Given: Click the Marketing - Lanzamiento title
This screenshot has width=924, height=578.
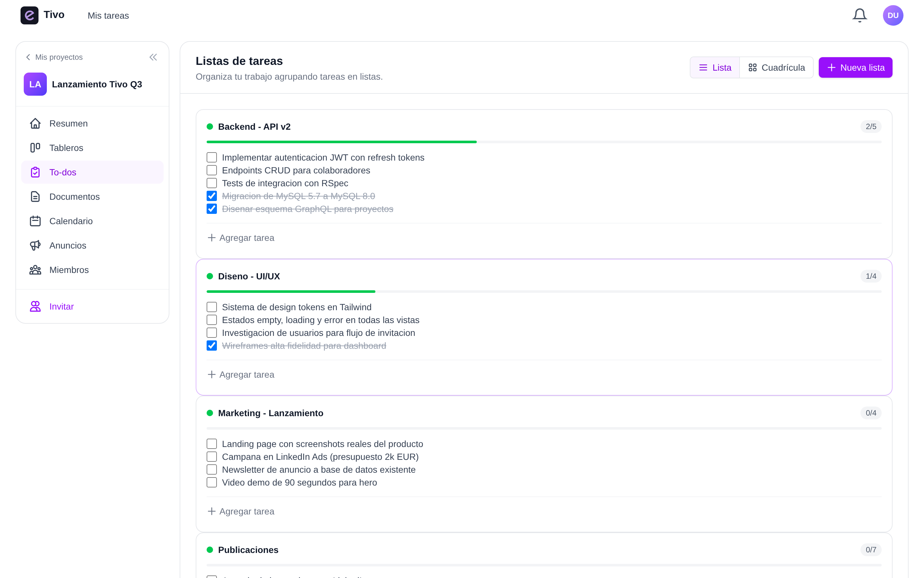Looking at the screenshot, I should (x=271, y=413).
